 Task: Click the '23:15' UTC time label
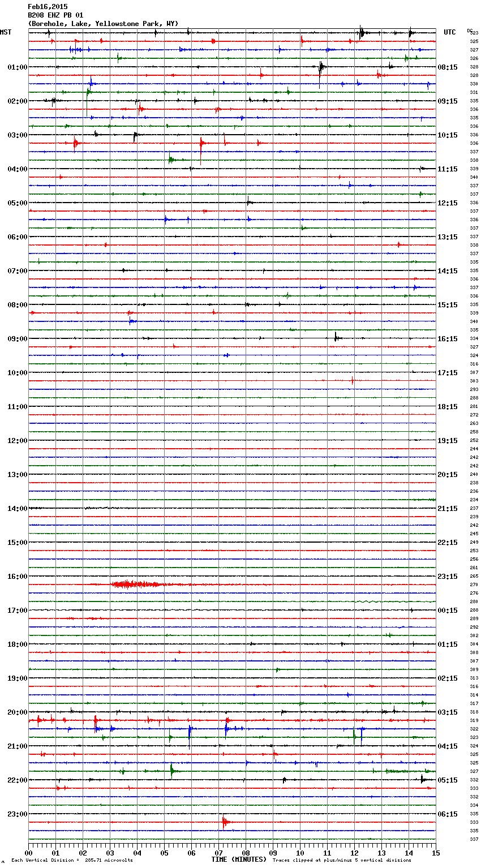[x=448, y=577]
